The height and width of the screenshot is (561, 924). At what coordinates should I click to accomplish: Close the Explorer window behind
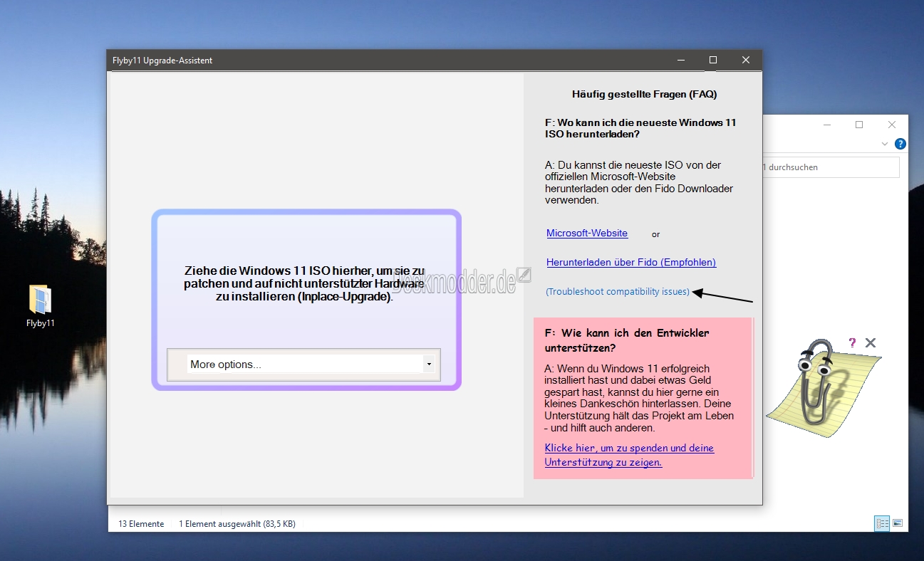coord(892,125)
